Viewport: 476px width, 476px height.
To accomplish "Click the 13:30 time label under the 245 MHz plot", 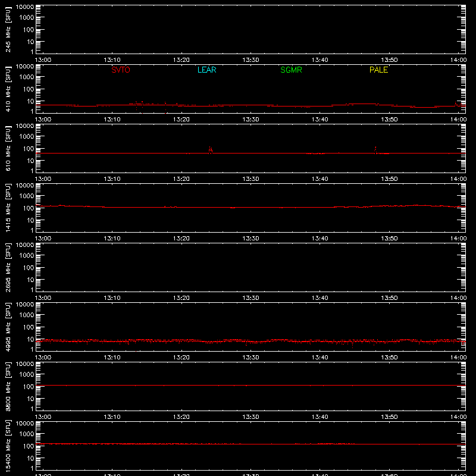I will click(x=250, y=60).
